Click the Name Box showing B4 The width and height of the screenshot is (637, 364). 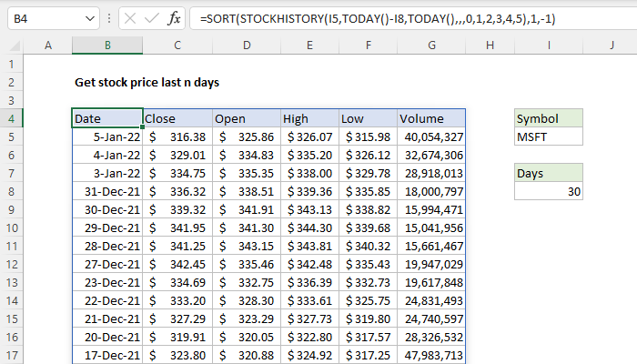point(41,18)
